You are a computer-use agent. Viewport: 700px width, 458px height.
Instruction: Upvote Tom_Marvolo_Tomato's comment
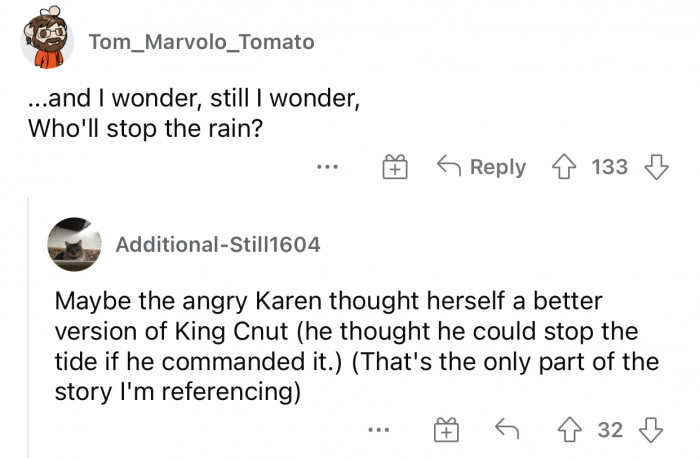click(564, 167)
